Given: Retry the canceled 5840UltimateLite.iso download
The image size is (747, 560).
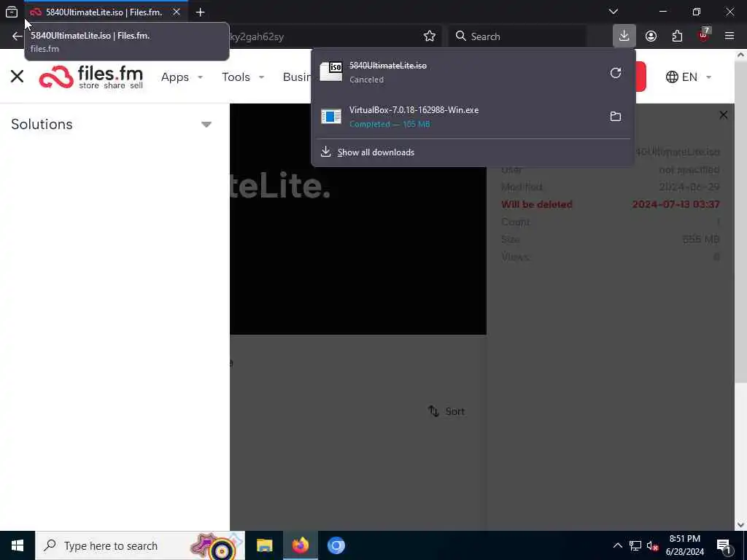Looking at the screenshot, I should click(x=616, y=73).
